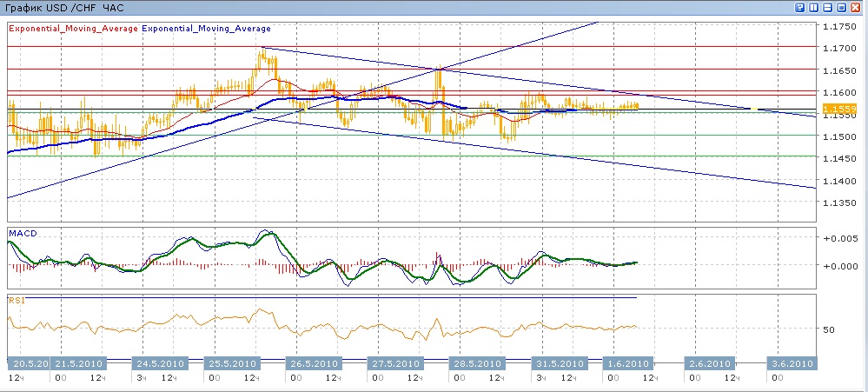Click the 25.5.2010 date label
Screen dimensions: 868x392
232,363
